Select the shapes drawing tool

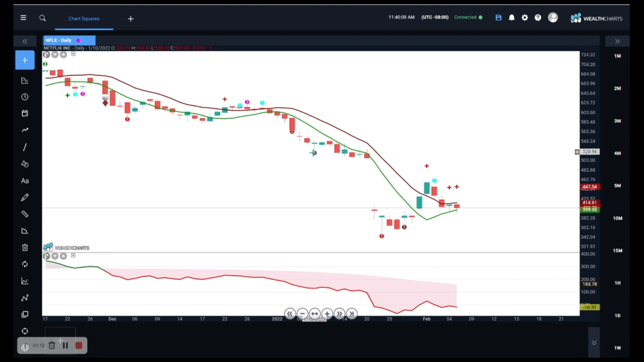coord(25,164)
